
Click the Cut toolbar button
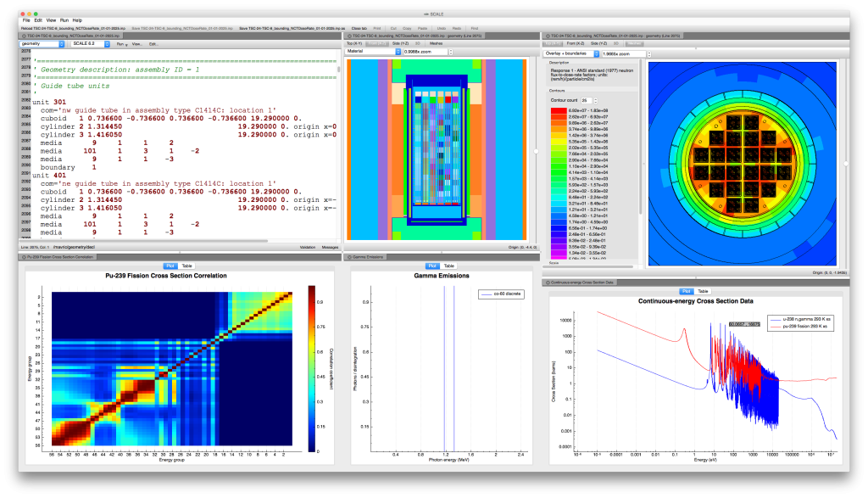[393, 28]
